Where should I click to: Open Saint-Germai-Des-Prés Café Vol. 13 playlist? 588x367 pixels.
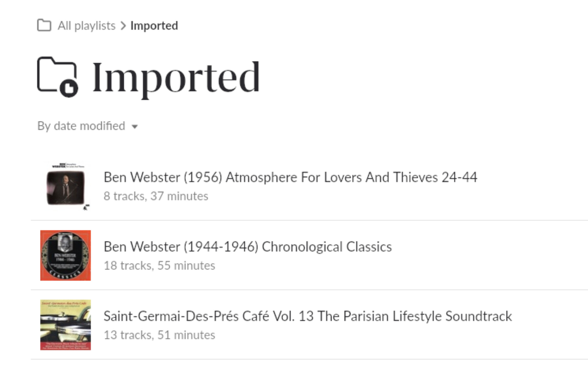point(308,316)
